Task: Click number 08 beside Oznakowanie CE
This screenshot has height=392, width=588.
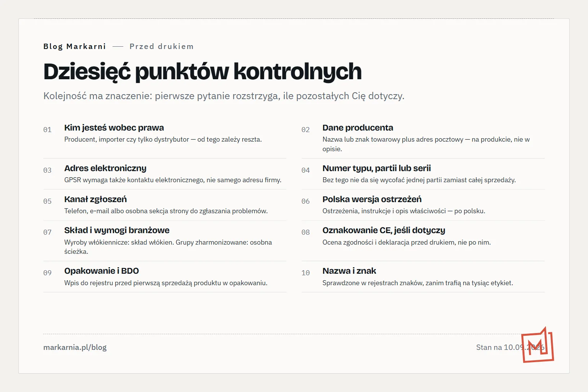Action: click(x=305, y=232)
